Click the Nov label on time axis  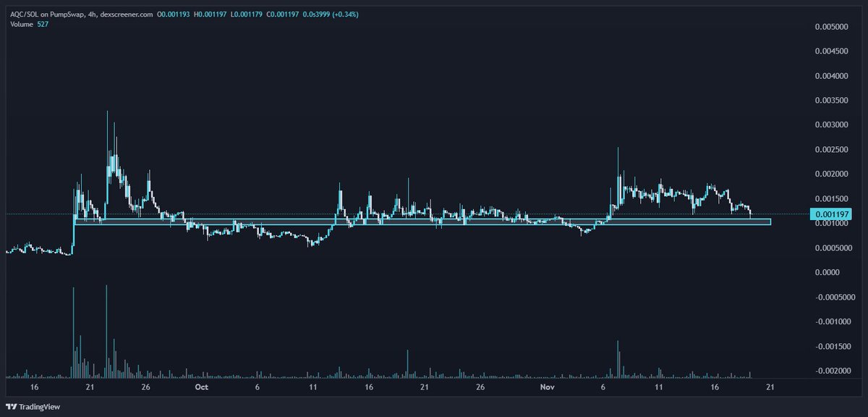(547, 387)
